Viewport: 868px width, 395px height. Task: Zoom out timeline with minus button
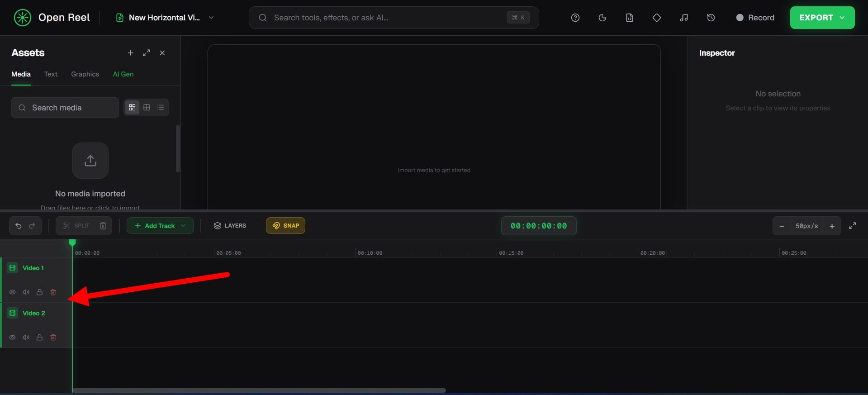[782, 226]
